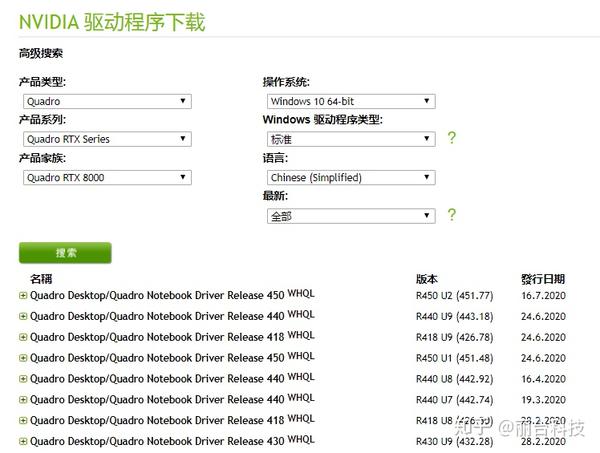Expand the Release 450 row with version 451.48
The image size is (600, 453).
click(23, 358)
